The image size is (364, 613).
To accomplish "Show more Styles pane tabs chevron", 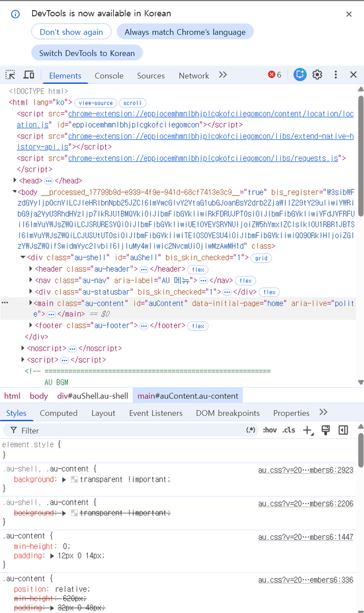I will click(323, 412).
